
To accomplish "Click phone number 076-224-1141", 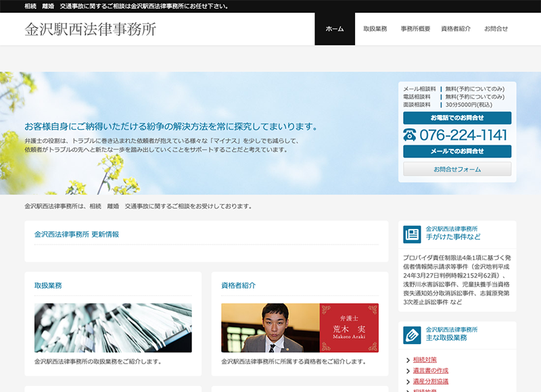I will click(x=463, y=134).
